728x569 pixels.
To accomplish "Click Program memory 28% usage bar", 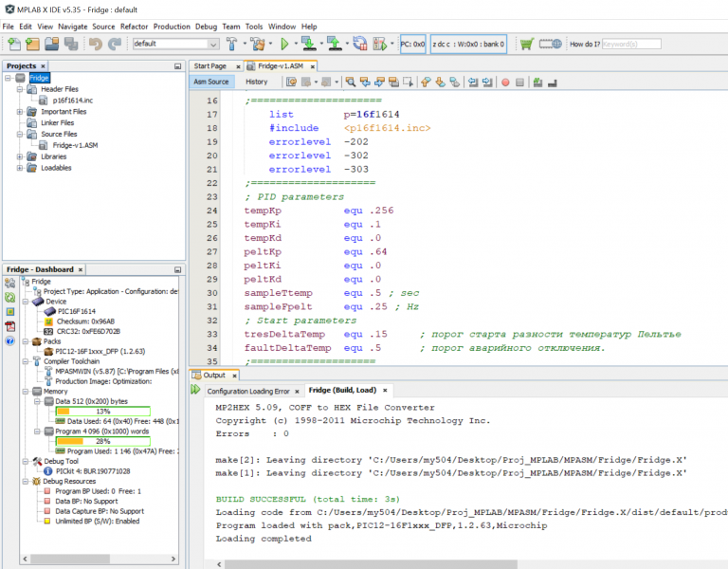I will coord(102,441).
